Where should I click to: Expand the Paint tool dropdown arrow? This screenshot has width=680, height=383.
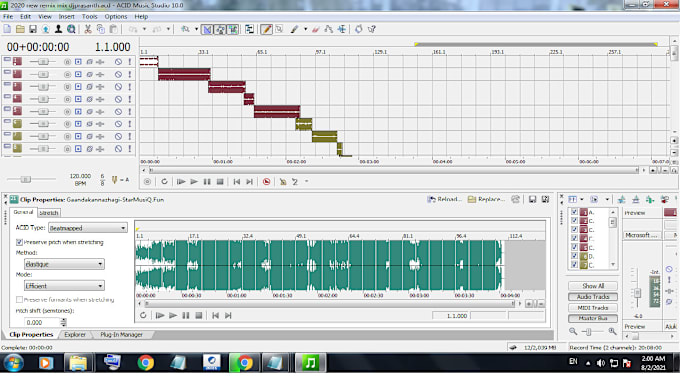(x=305, y=29)
